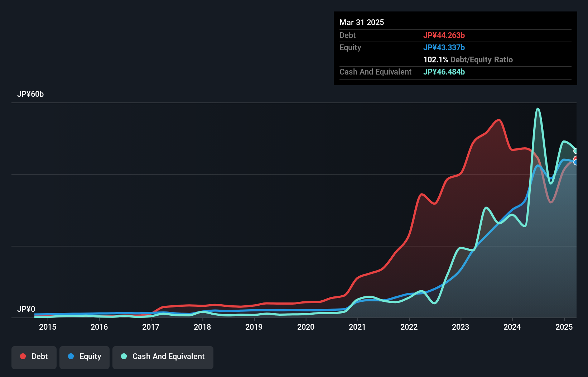
Task: Click the Cash And Equivalent row label in tooltip
Action: (x=375, y=72)
